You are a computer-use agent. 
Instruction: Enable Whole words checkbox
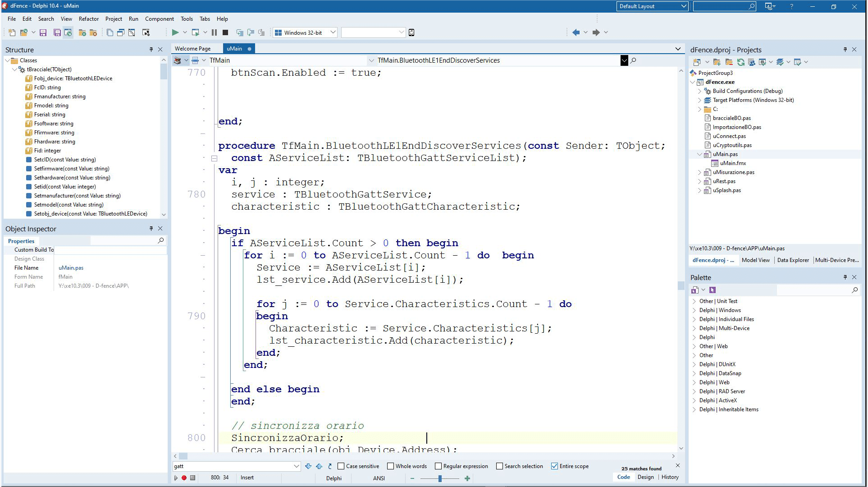click(391, 466)
